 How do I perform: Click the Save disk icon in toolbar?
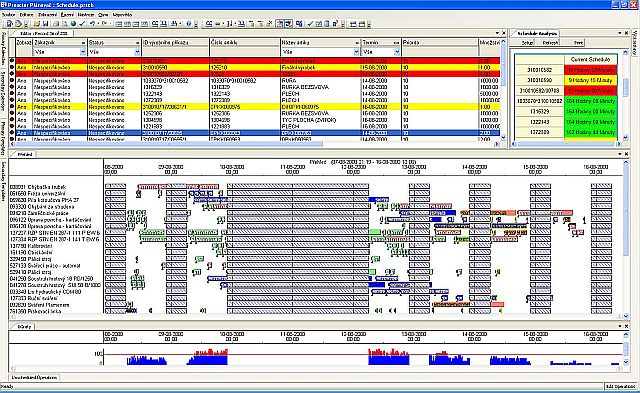click(45, 24)
